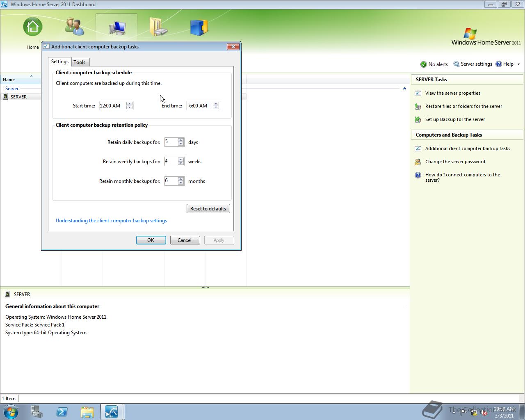
Task: Click the Help question mark icon
Action: [499, 64]
